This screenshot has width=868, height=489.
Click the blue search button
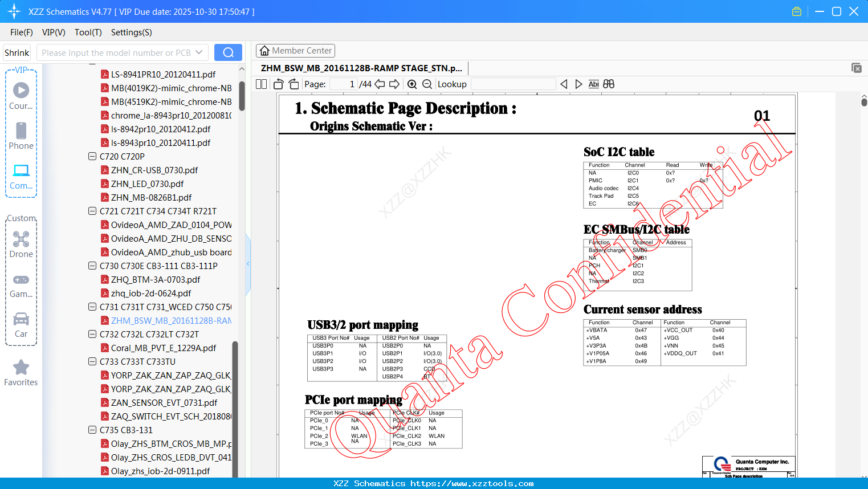(228, 52)
